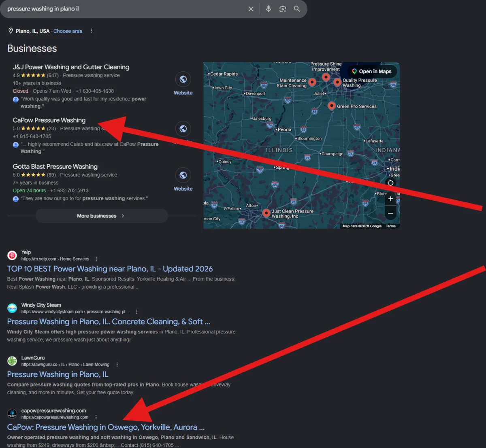Viewport: 486px width, 448px height.
Task: Open the CaPow Pressure Washing business listing
Action: [49, 120]
